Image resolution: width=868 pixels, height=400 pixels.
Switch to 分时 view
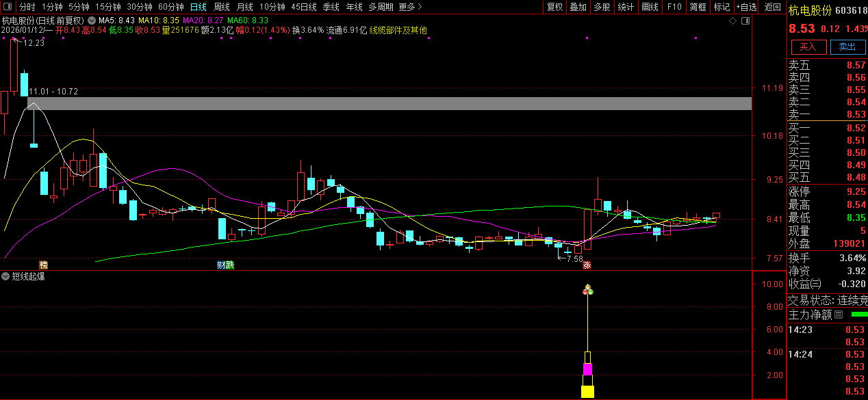(x=27, y=7)
